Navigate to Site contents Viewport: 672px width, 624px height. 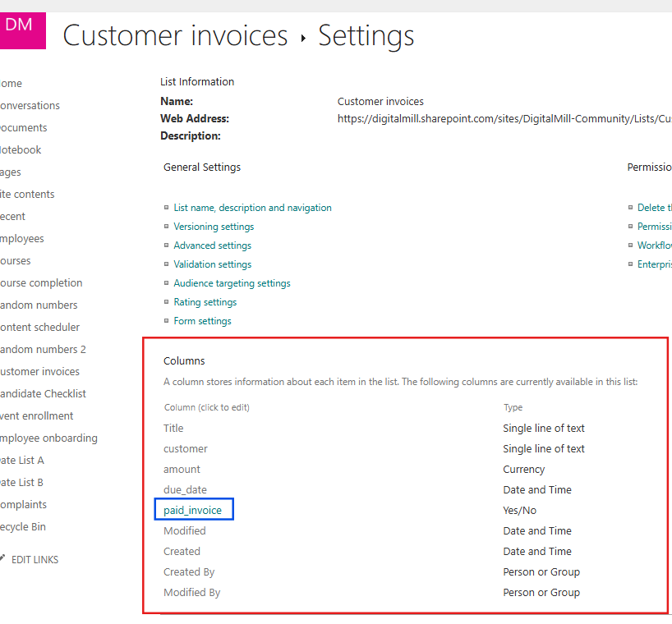click(27, 193)
